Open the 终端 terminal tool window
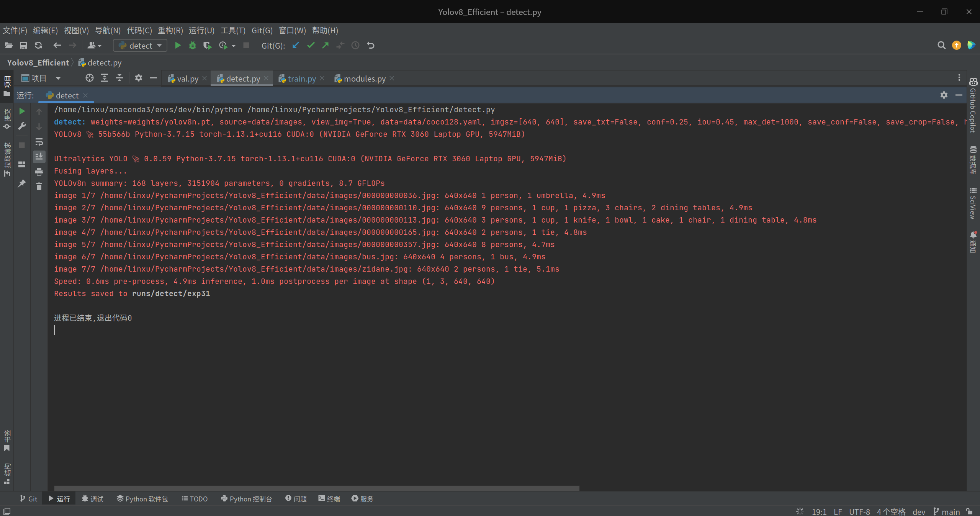The width and height of the screenshot is (980, 516). 329,499
